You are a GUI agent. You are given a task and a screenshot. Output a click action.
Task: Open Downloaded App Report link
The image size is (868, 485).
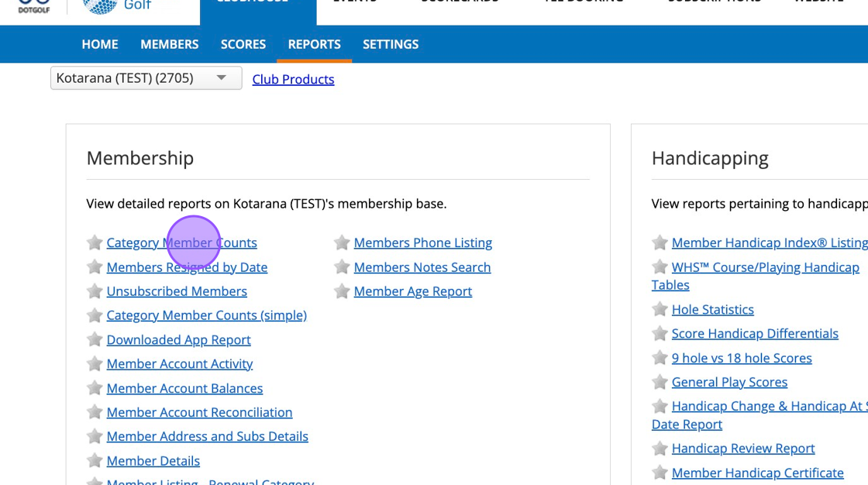click(x=179, y=339)
